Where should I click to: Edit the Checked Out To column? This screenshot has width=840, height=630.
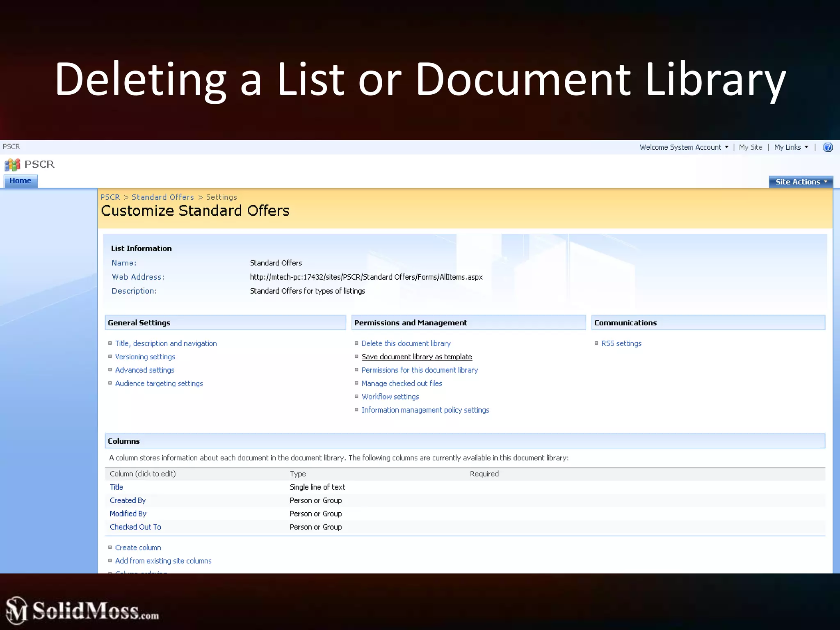pos(135,527)
